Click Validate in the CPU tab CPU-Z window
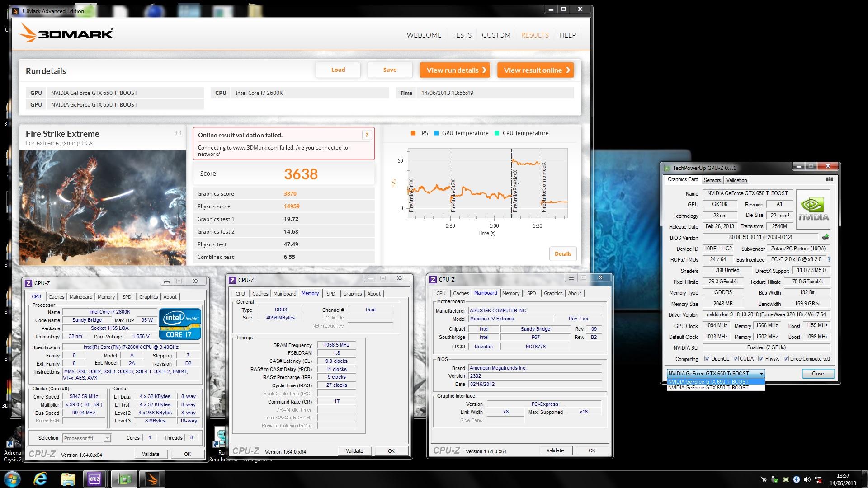 coord(151,454)
